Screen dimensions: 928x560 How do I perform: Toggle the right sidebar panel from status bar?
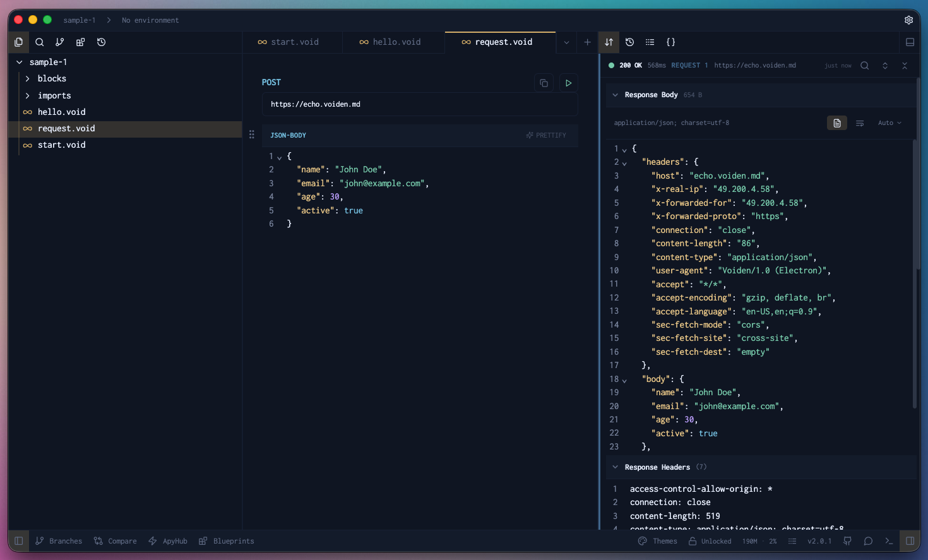point(910,541)
